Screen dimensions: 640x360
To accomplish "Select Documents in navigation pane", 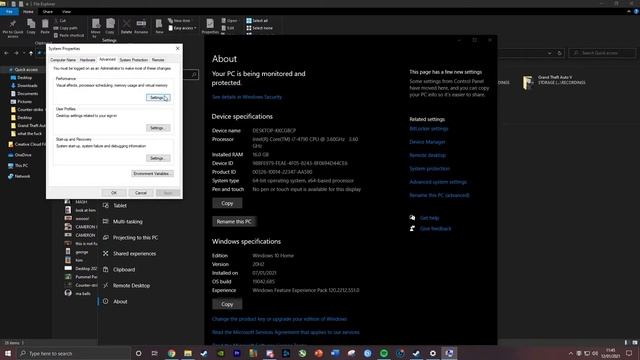I will pos(24,93).
